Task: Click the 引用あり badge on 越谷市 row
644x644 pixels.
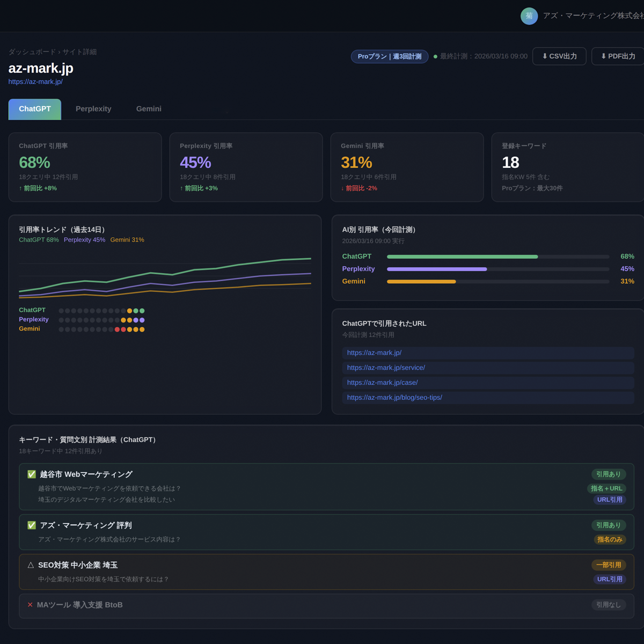Action: pos(608,474)
